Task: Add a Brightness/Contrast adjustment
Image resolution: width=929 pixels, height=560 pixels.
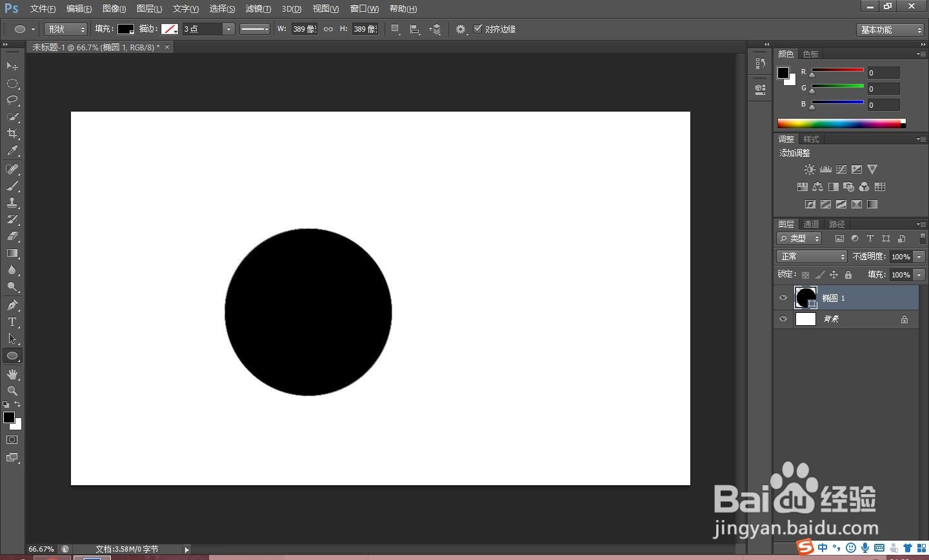Action: 810,170
